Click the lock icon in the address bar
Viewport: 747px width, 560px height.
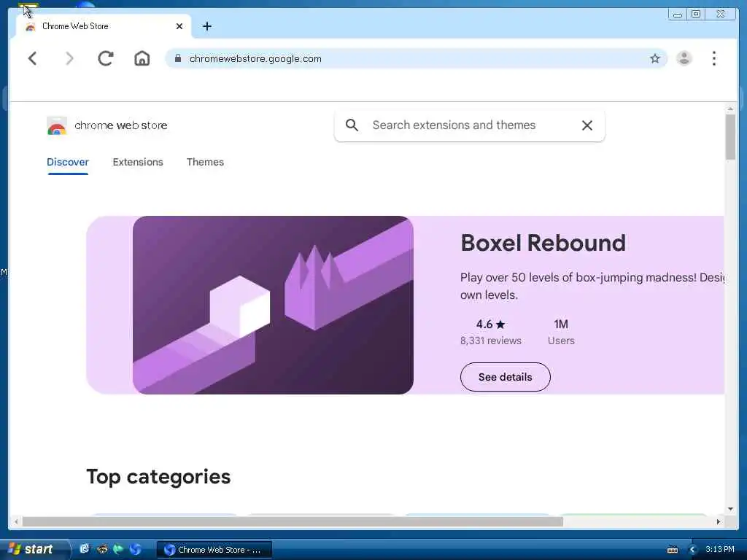tap(178, 58)
